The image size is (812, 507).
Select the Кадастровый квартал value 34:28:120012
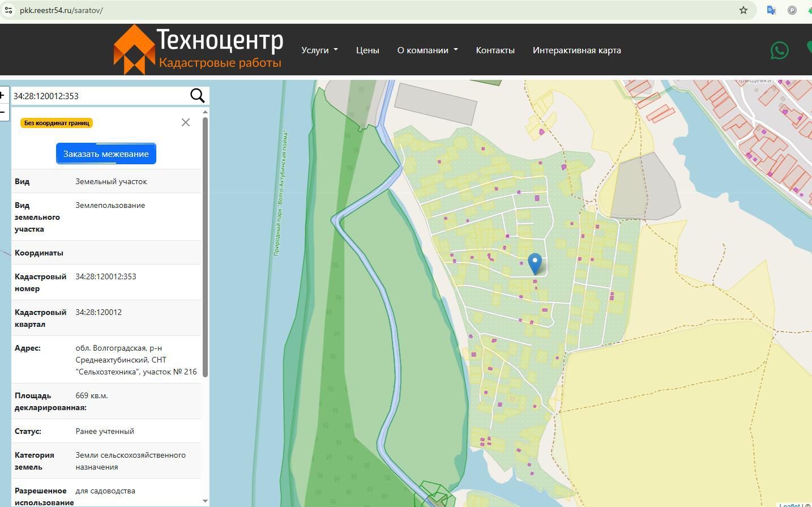pyautogui.click(x=99, y=312)
